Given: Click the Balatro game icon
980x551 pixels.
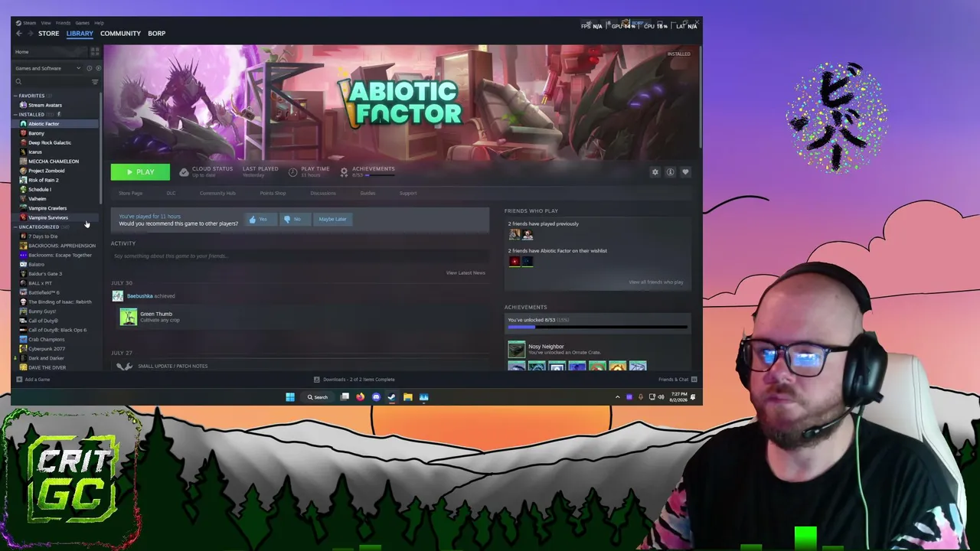Looking at the screenshot, I should [23, 264].
